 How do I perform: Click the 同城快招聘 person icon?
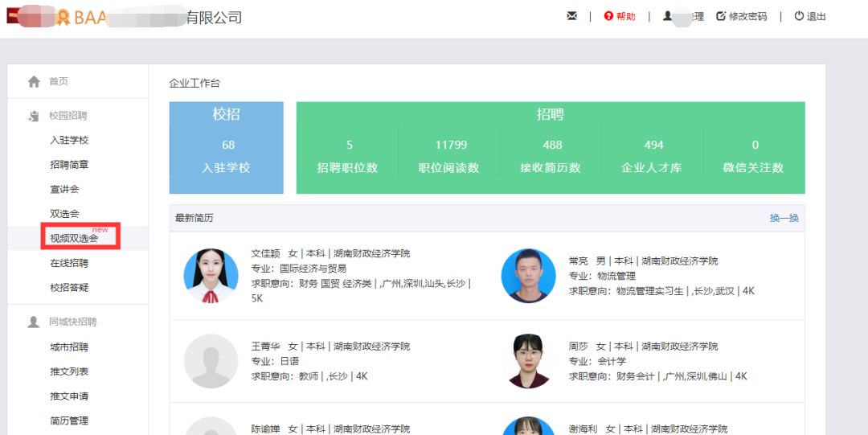click(x=34, y=322)
